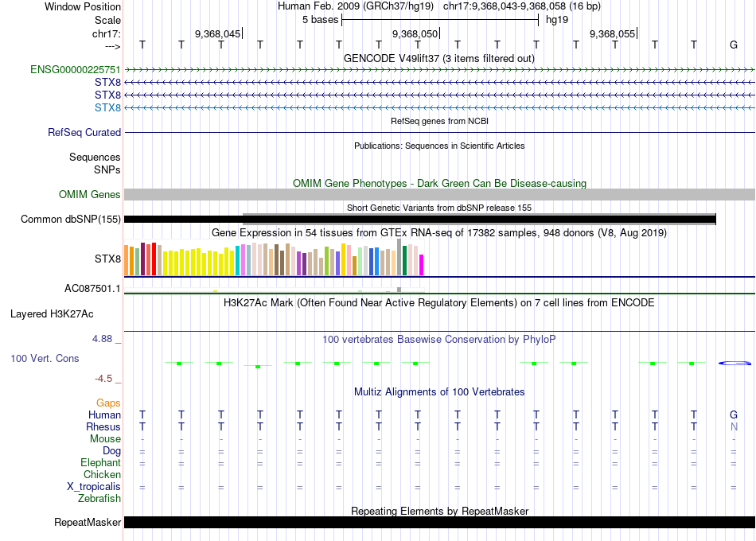Click the Chicken species label
756x541 pixels.
pyautogui.click(x=102, y=475)
